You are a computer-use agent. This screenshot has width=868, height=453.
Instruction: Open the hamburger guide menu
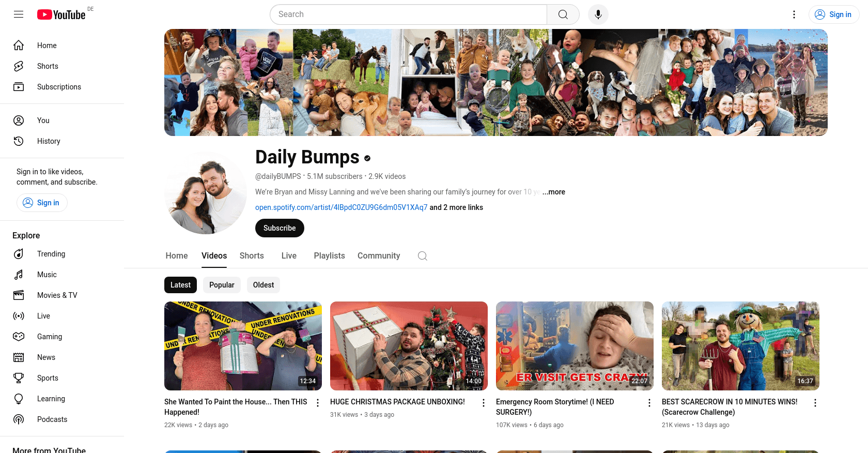(19, 14)
